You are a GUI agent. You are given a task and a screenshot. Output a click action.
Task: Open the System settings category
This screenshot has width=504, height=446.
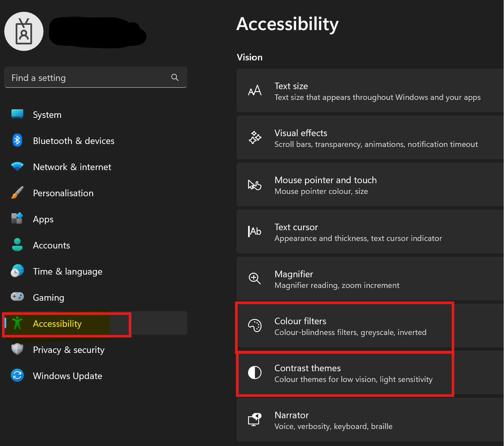point(47,115)
